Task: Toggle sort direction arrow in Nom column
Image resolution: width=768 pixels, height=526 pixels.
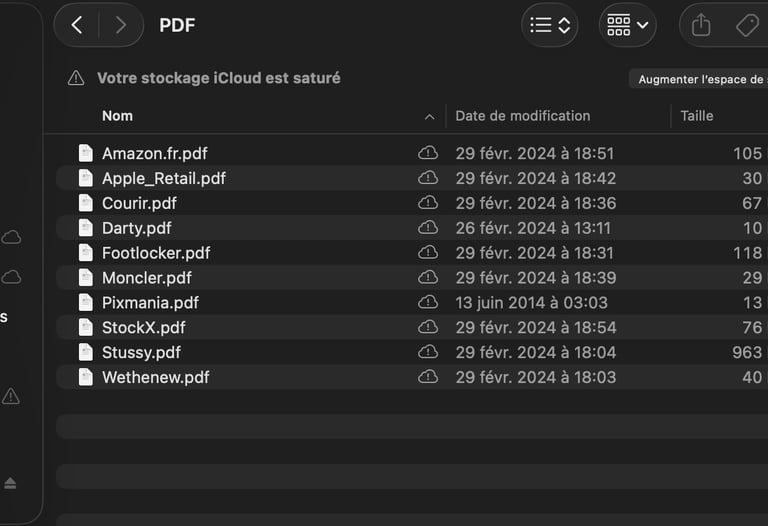Action: click(x=429, y=117)
